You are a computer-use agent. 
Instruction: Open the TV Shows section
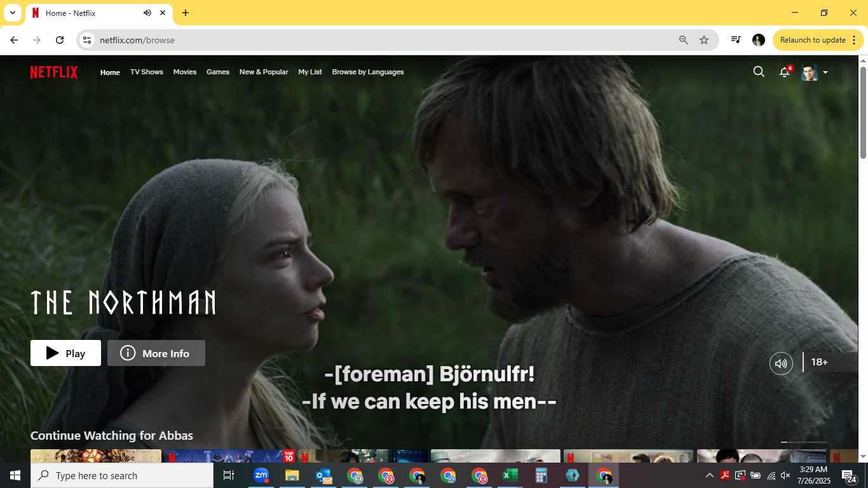pyautogui.click(x=147, y=72)
